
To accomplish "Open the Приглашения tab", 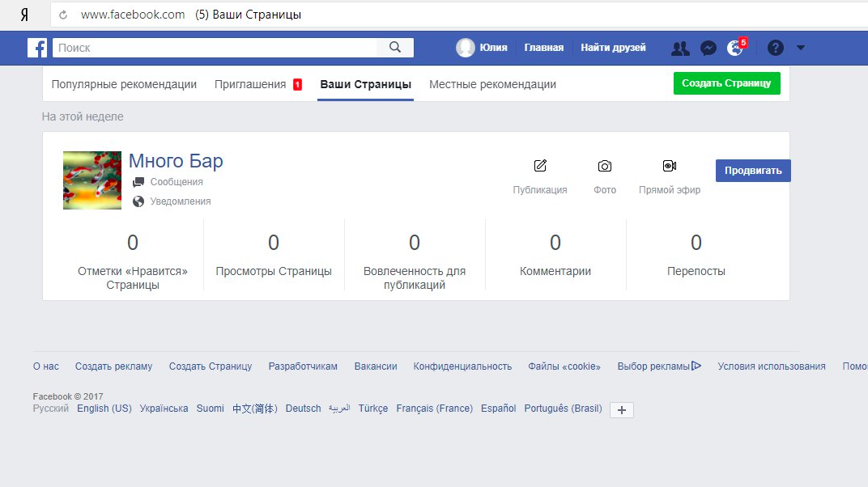I will pyautogui.click(x=250, y=84).
